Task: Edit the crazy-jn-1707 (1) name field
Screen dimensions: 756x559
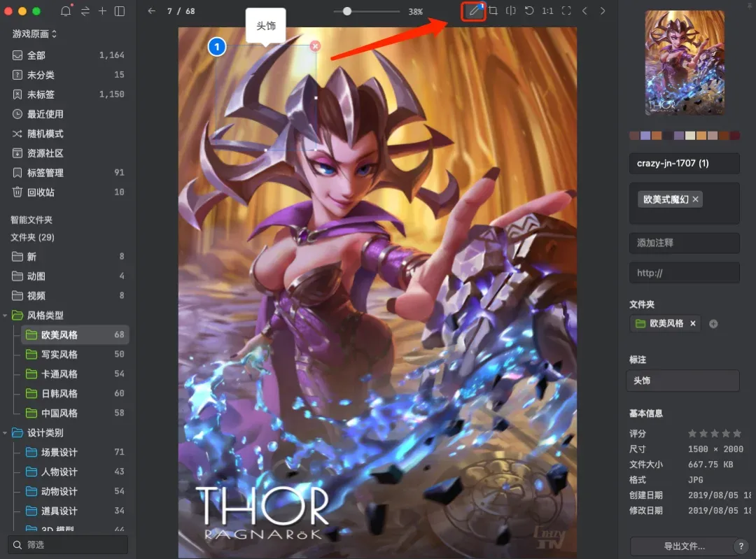Action: coord(684,164)
